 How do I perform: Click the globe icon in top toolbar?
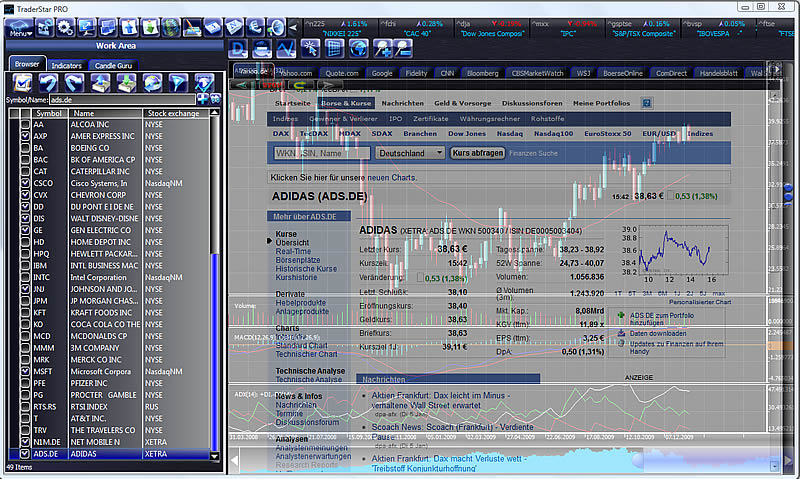(x=171, y=27)
